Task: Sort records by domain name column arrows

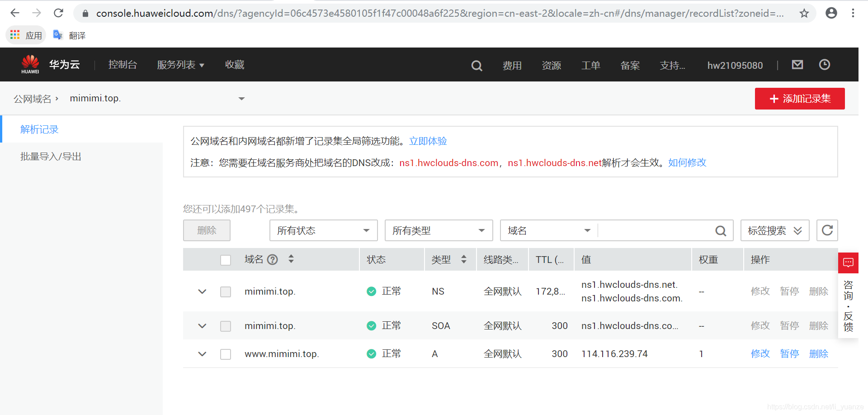Action: (291, 259)
